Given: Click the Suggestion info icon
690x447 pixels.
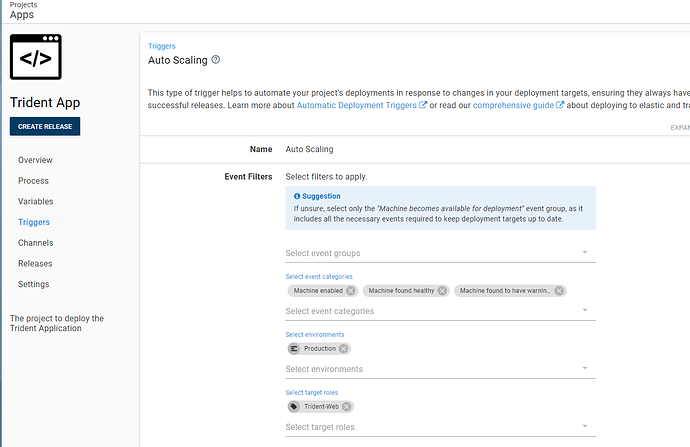Looking at the screenshot, I should tap(297, 196).
